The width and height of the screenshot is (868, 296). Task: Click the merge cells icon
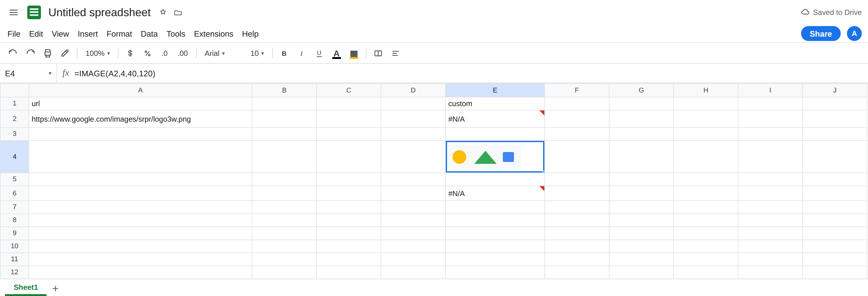378,53
